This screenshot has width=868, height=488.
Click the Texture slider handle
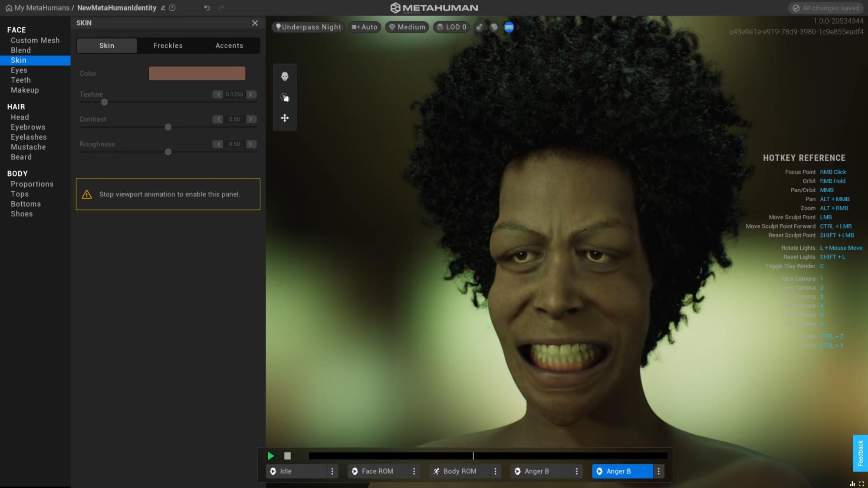[x=104, y=102]
